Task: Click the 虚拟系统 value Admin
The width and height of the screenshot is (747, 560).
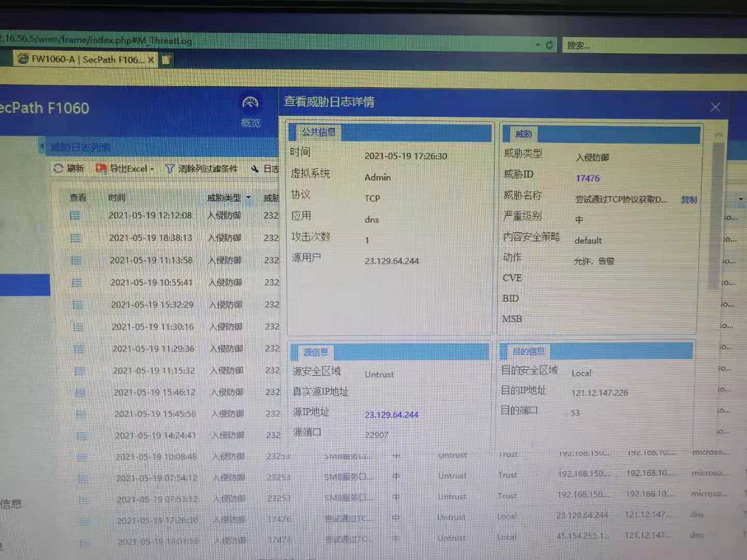Action: click(378, 177)
